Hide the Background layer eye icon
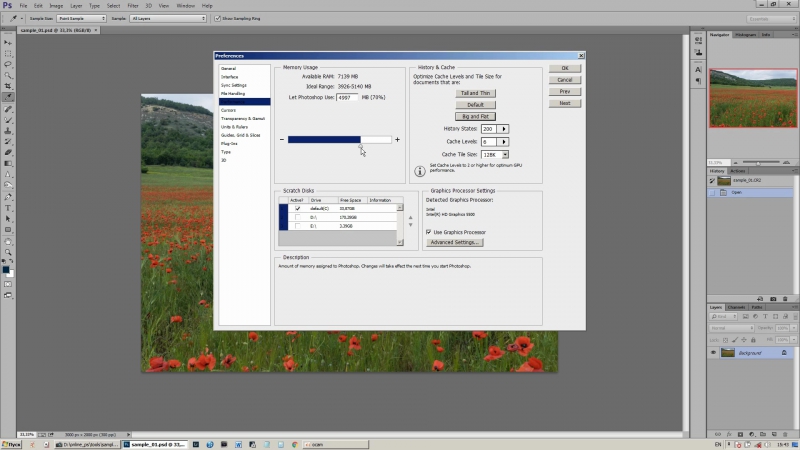This screenshot has width=800, height=450. 713,353
